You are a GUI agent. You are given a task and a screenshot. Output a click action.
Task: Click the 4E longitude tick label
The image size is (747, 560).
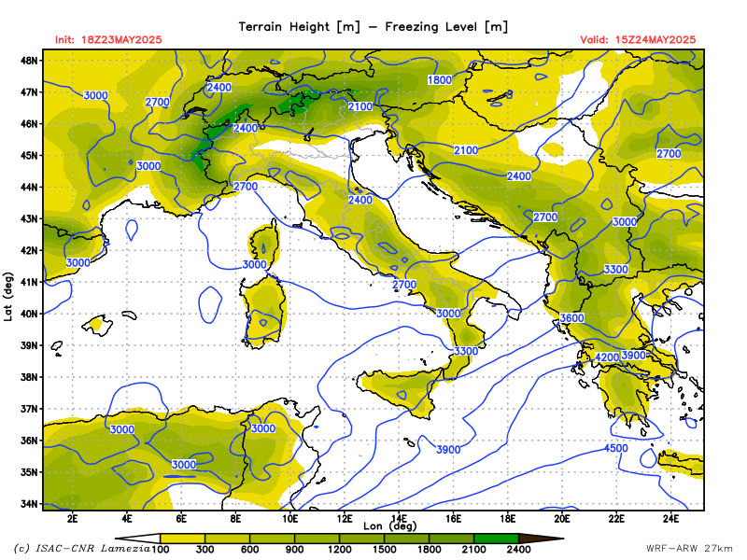tap(127, 518)
